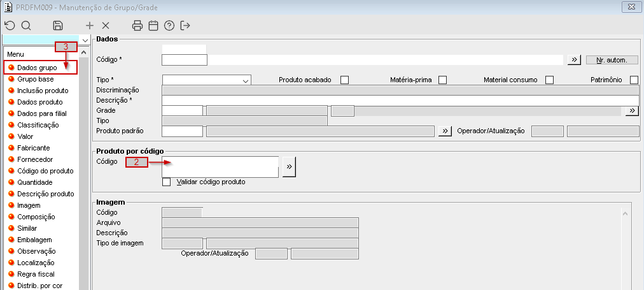Open Dados para filial entry
Image resolution: width=644 pixels, height=290 pixels.
point(42,113)
